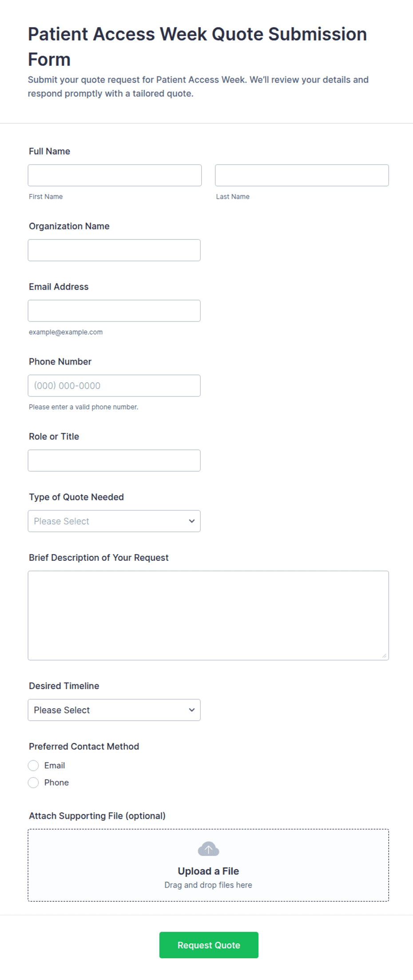The image size is (413, 980).
Task: Click the Request Quote button
Action: (x=209, y=945)
